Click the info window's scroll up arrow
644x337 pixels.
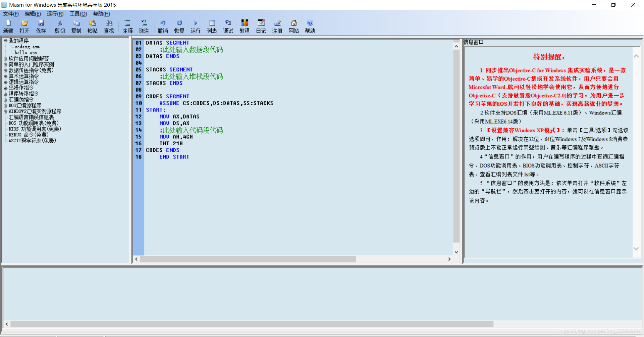tap(636, 56)
